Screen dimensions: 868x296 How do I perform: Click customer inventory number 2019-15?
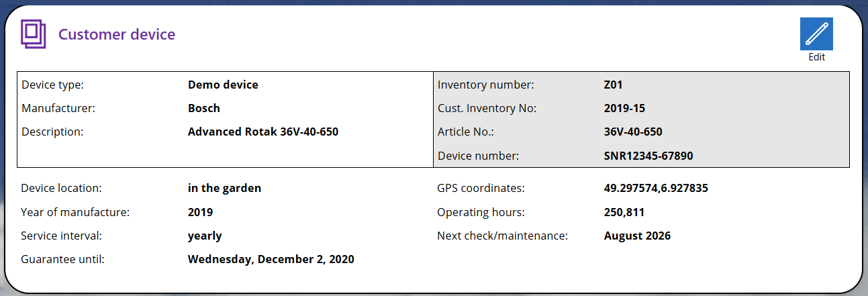point(624,108)
